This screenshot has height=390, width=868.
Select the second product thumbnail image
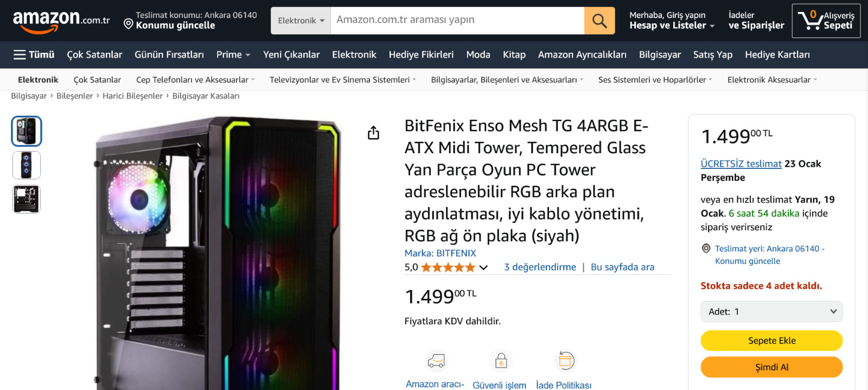click(27, 165)
